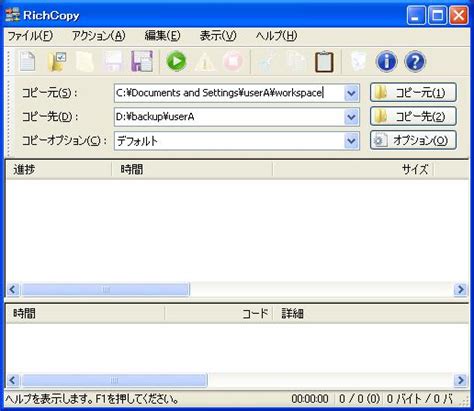This screenshot has width=474, height=411.
Task: Click the clipboard paste toolbar icon
Action: pyautogui.click(x=324, y=62)
